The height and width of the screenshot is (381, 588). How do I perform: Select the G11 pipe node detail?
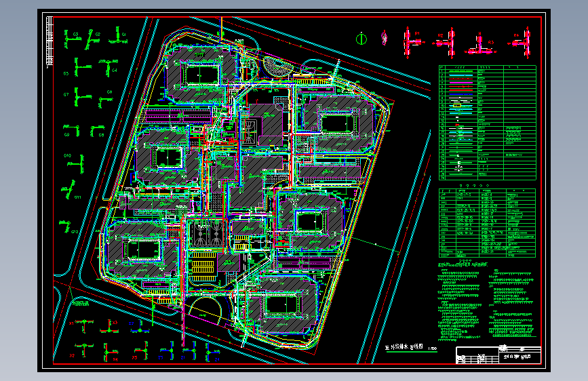[x=70, y=189]
